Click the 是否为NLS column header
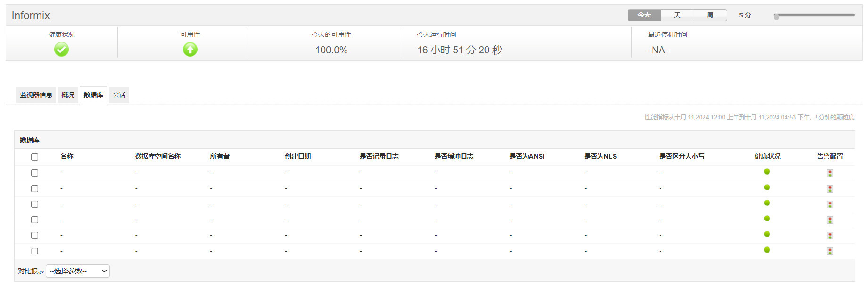The width and height of the screenshot is (868, 305). 601,156
